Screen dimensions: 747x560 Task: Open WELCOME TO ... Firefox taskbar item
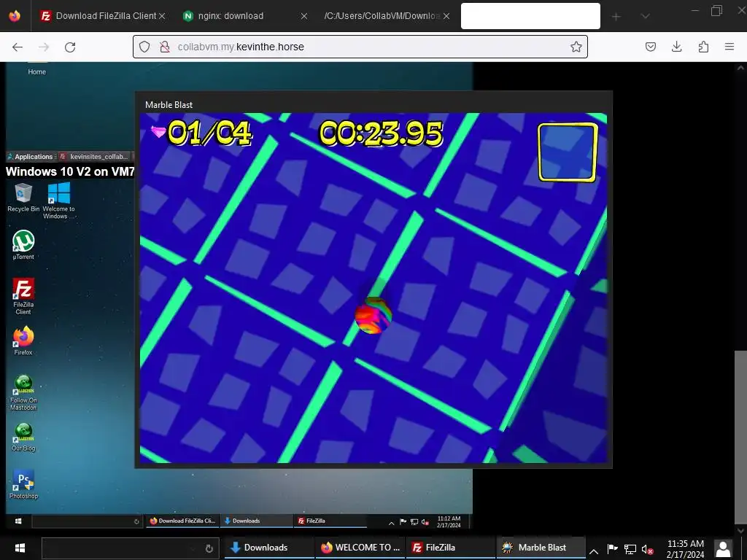[x=360, y=548]
